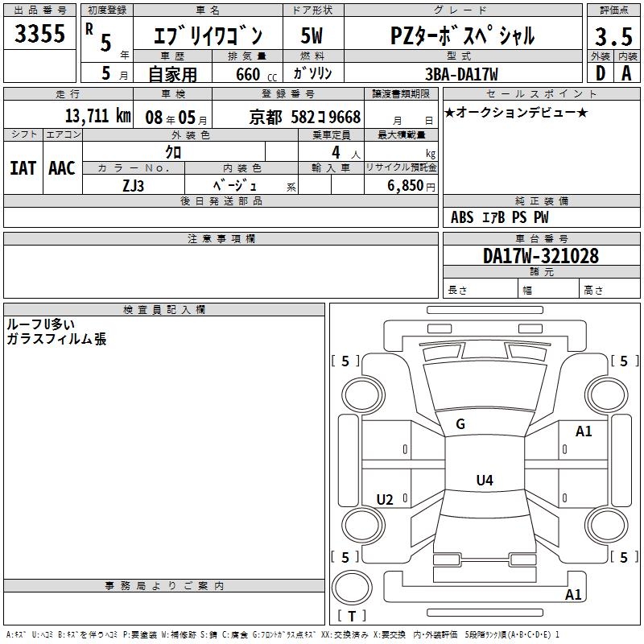This screenshot has height=644, width=644.
Task: Click the U4 mark on the roof
Action: click(485, 480)
